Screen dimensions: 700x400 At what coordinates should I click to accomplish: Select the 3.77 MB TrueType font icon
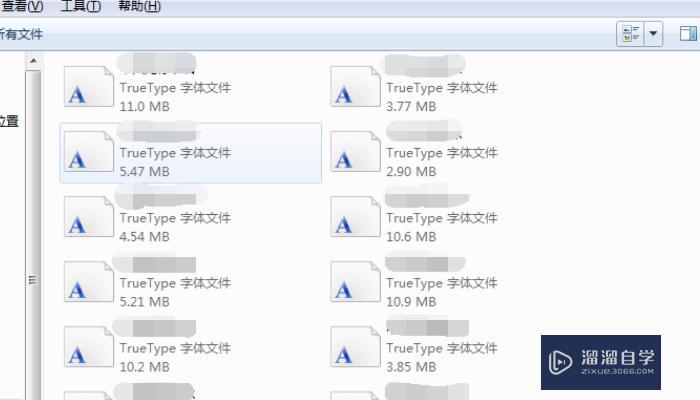tap(355, 87)
